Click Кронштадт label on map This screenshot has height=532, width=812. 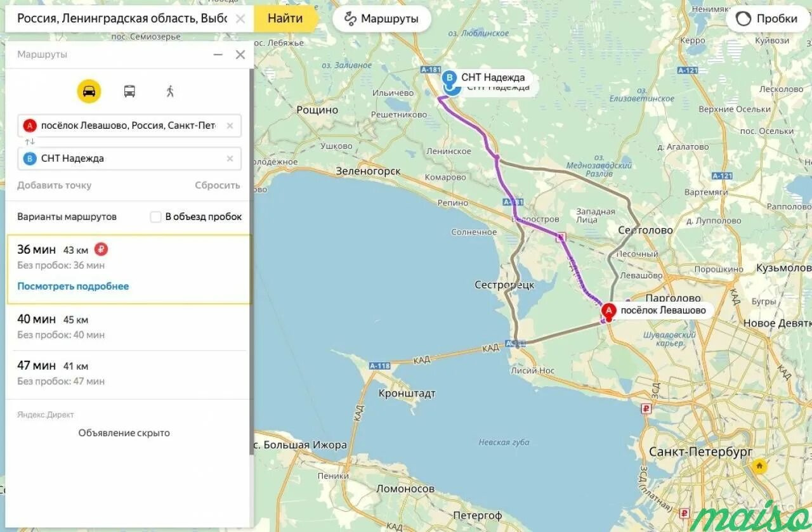(407, 393)
